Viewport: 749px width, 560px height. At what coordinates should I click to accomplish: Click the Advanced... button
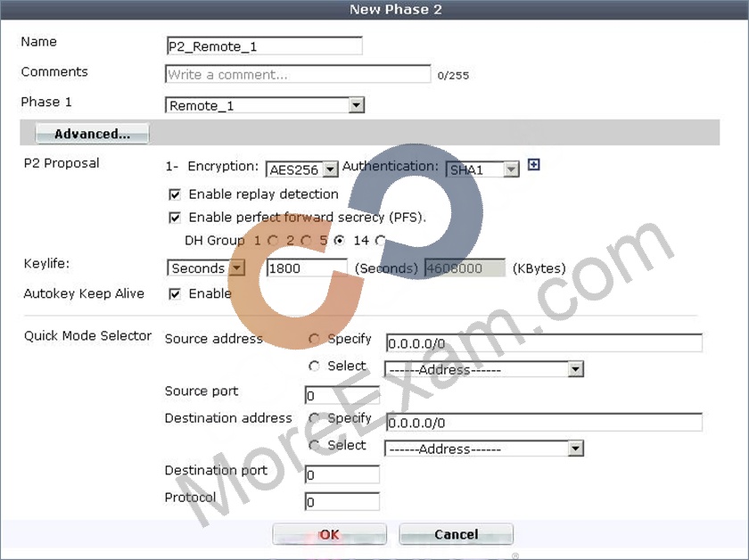[92, 133]
